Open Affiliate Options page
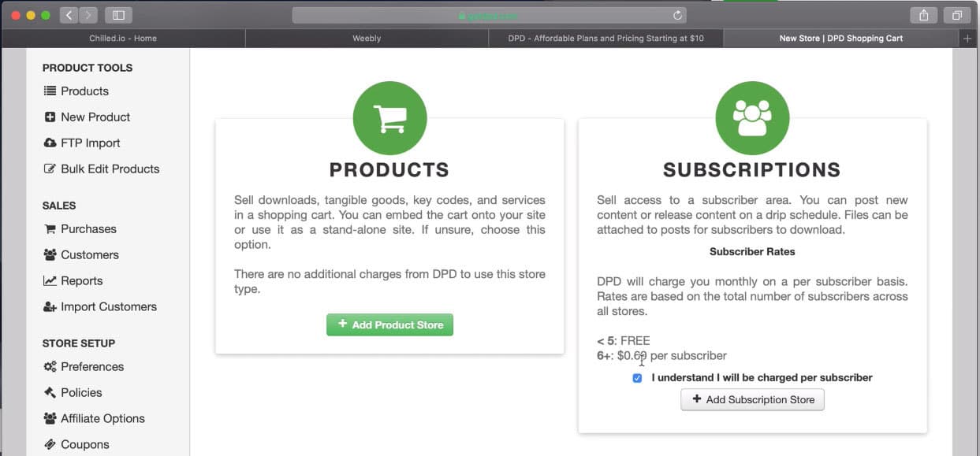 click(x=102, y=419)
